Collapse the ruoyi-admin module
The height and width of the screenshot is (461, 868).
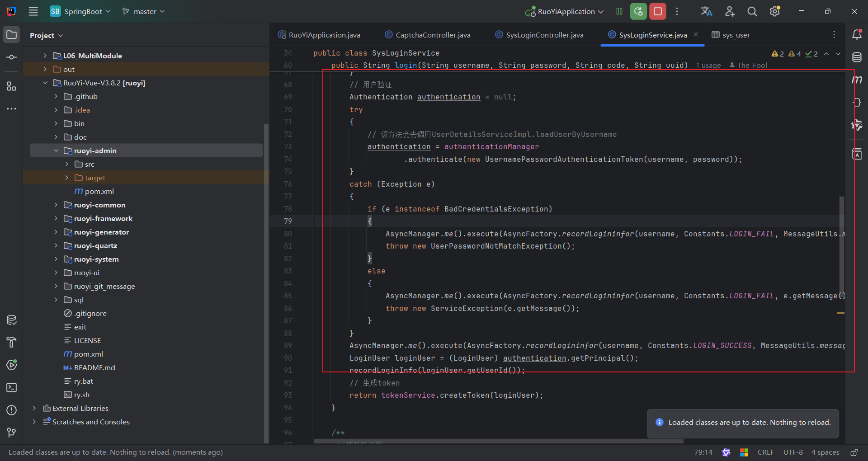click(56, 151)
